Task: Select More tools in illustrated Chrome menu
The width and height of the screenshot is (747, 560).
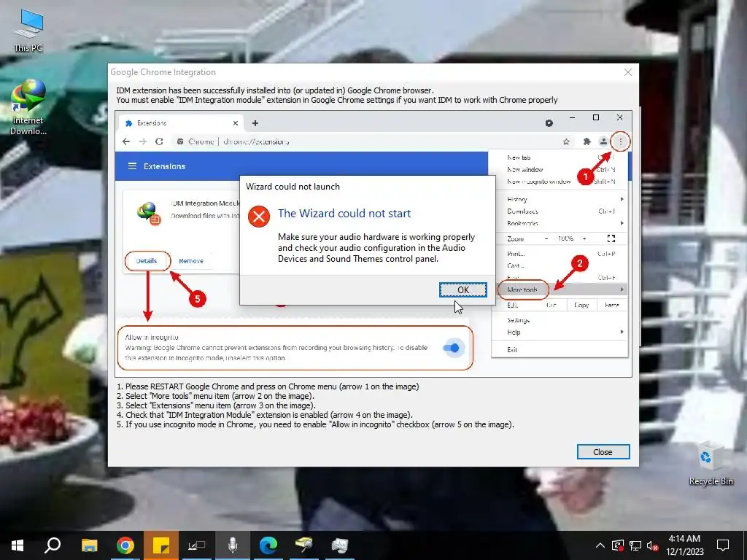Action: pyautogui.click(x=522, y=289)
